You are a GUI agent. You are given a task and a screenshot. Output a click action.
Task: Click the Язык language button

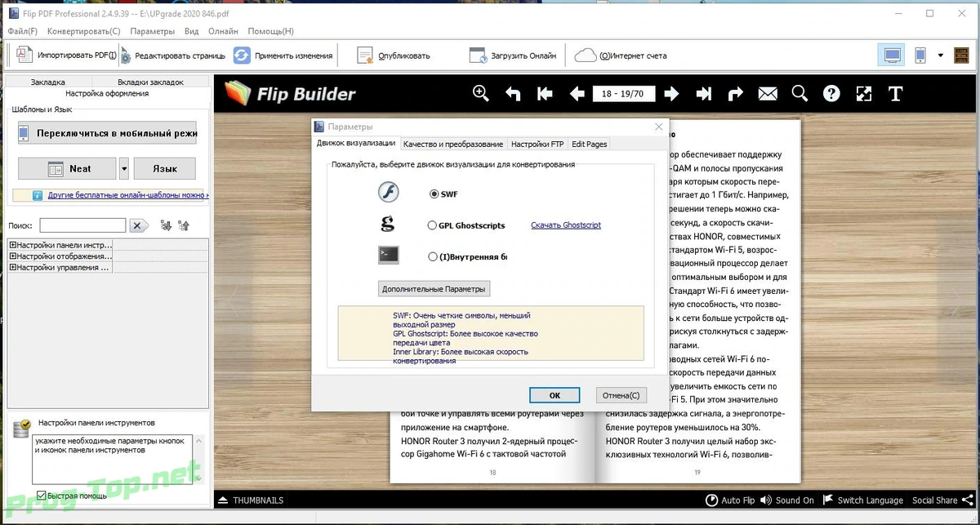click(165, 168)
